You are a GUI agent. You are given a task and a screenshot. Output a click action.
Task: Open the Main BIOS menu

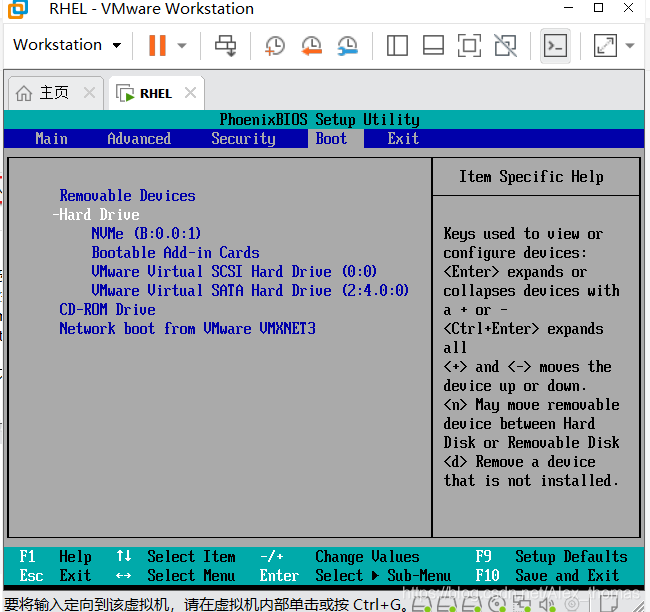[x=51, y=138]
